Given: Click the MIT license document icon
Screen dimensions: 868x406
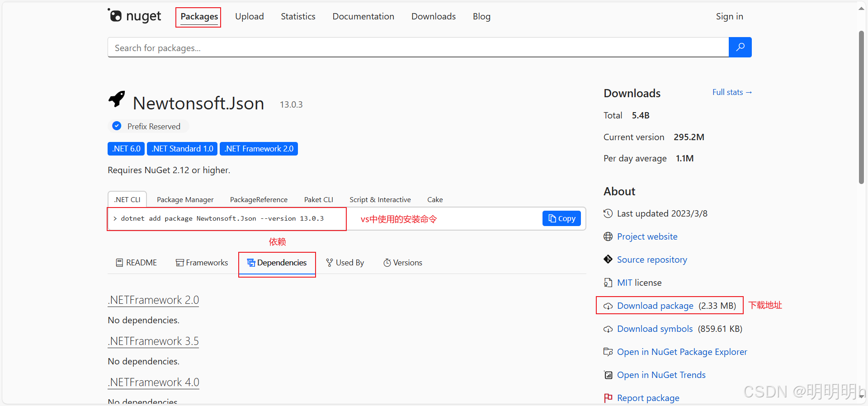Looking at the screenshot, I should [608, 283].
